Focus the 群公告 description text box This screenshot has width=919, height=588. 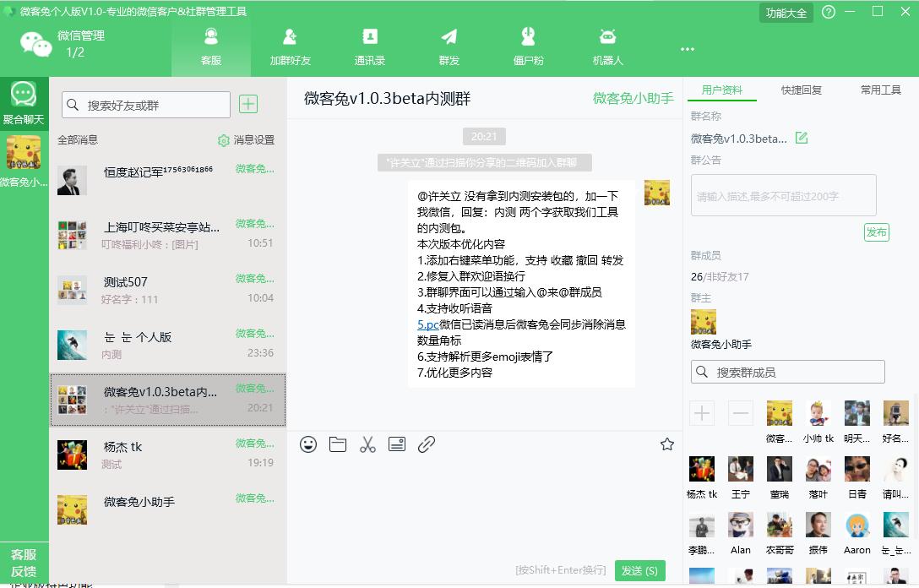point(784,195)
